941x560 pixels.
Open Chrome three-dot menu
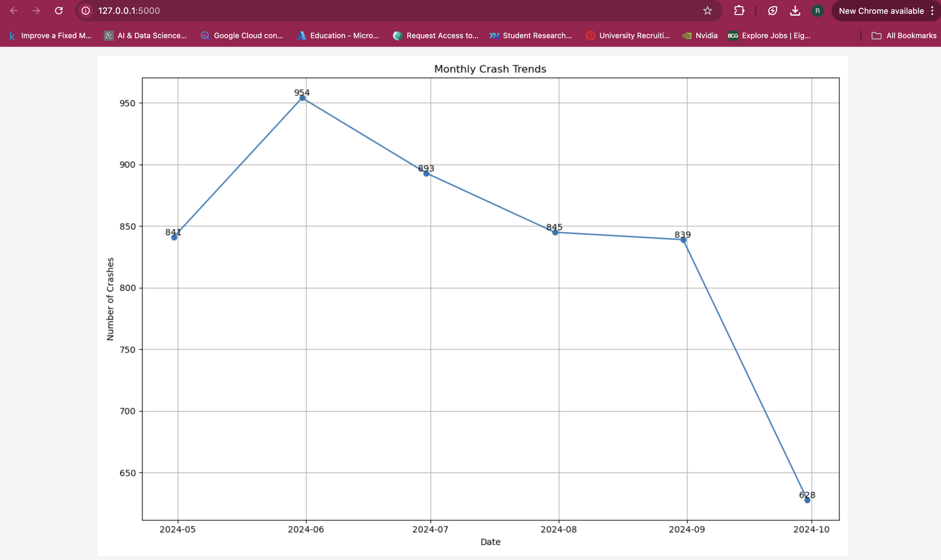(932, 11)
